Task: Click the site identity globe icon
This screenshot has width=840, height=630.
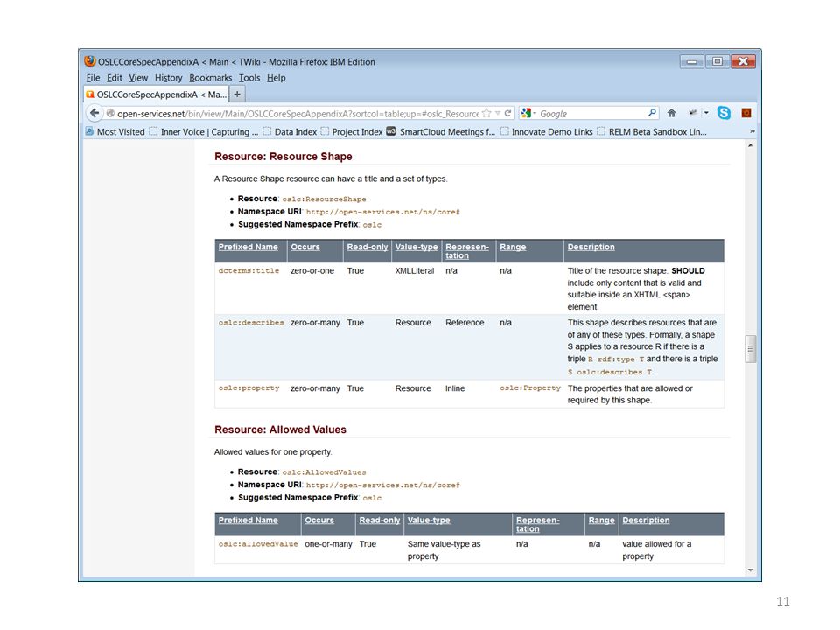Action: coord(110,113)
